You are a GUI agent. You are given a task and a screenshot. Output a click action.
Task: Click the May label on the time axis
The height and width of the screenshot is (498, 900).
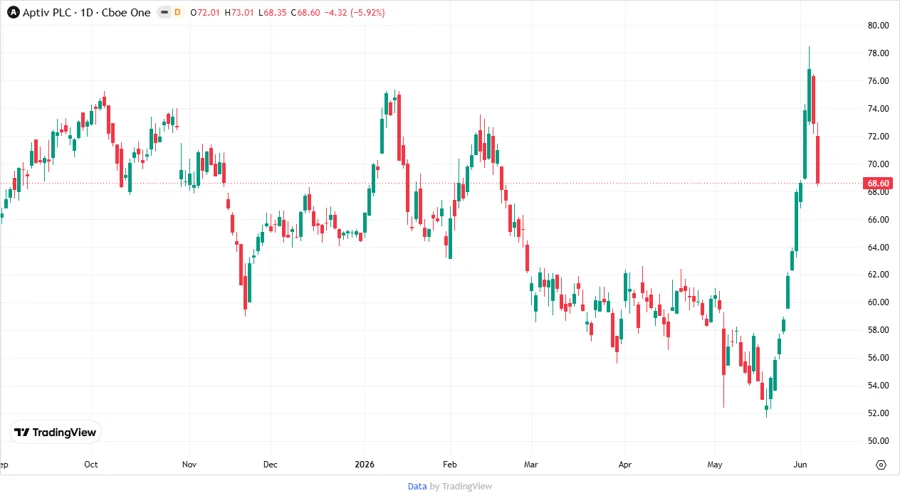click(715, 464)
